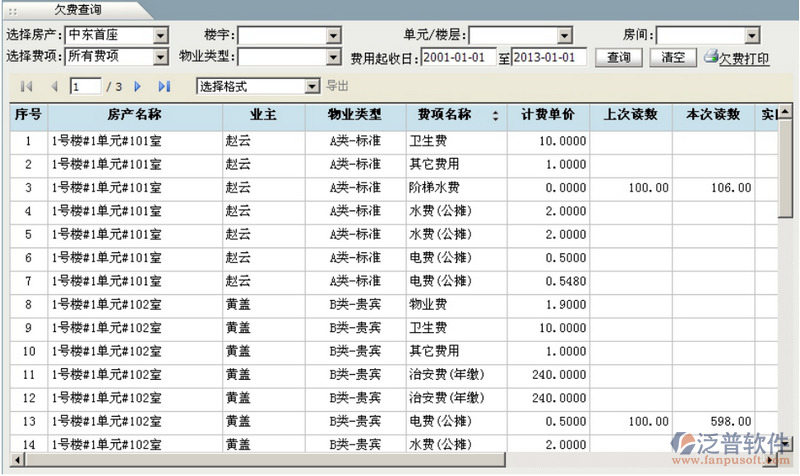Open the 房间 dropdown
Image resolution: width=800 pixels, height=476 pixels.
tap(749, 36)
